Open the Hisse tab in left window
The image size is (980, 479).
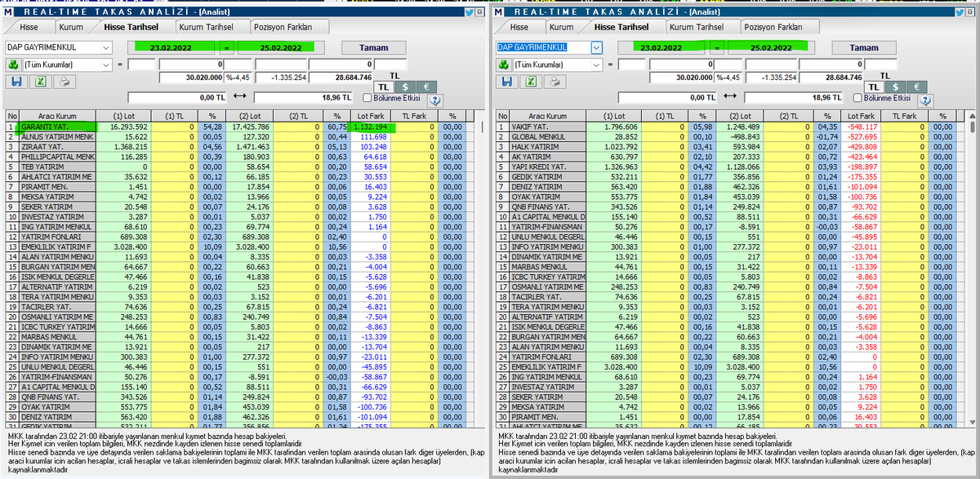coord(29,27)
